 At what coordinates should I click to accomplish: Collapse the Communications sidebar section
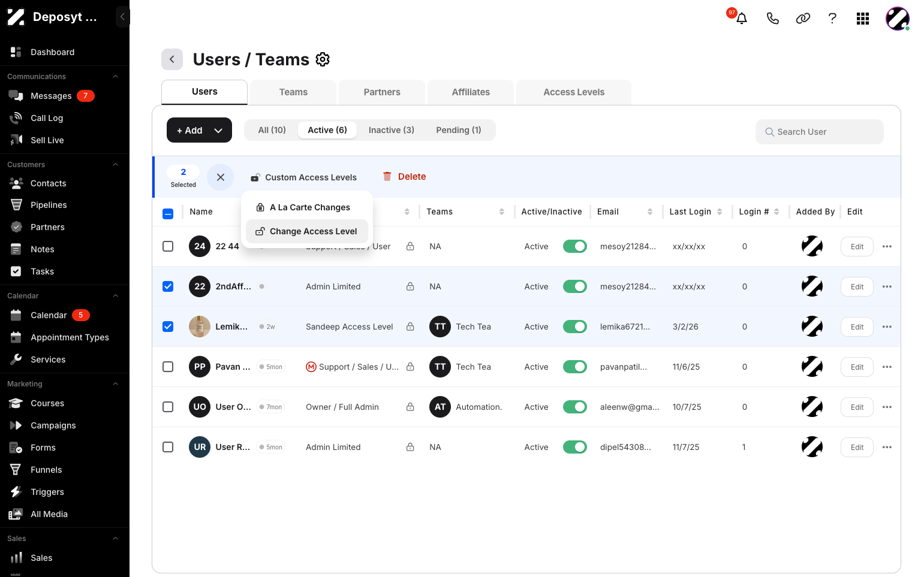pyautogui.click(x=116, y=77)
